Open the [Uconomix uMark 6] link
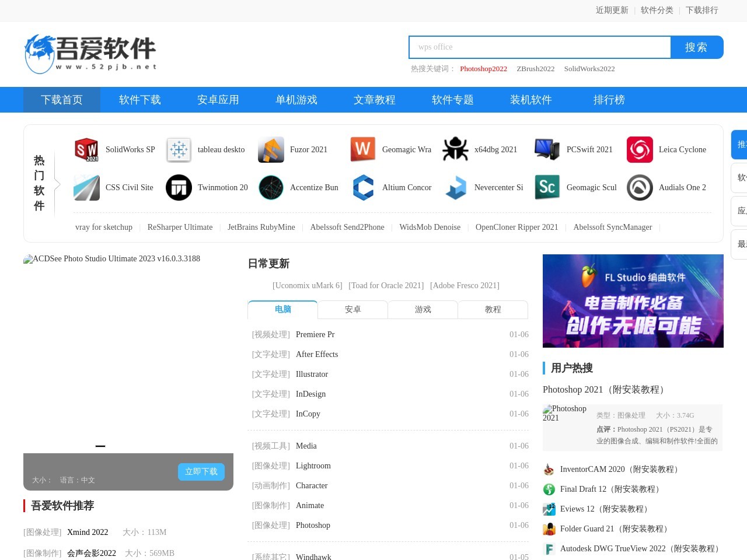The image size is (747, 560). click(x=308, y=286)
